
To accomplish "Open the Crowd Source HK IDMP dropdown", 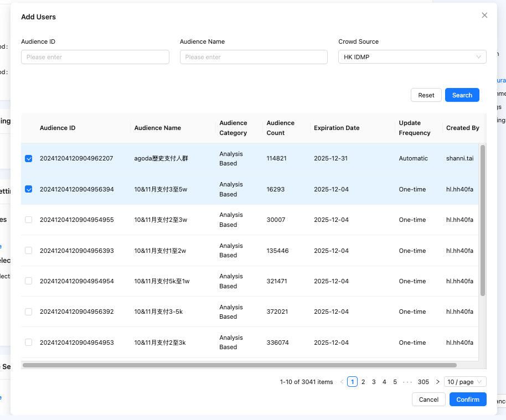I will pos(412,57).
